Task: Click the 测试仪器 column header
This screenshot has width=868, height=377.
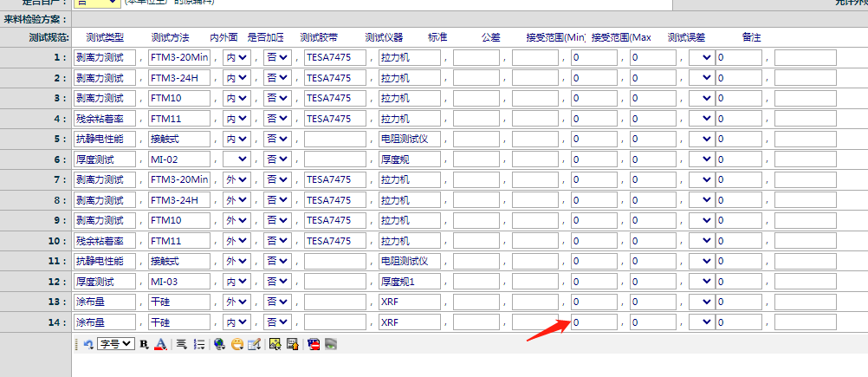Action: click(384, 37)
